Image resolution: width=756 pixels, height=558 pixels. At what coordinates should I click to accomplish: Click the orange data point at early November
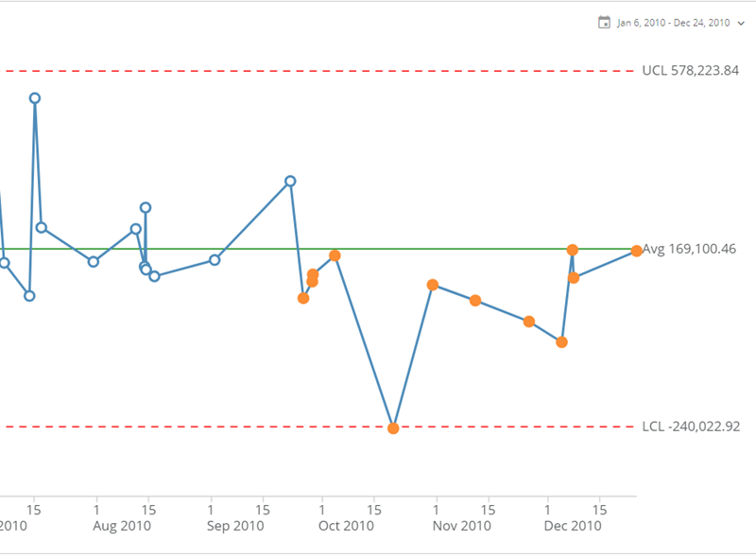432,285
